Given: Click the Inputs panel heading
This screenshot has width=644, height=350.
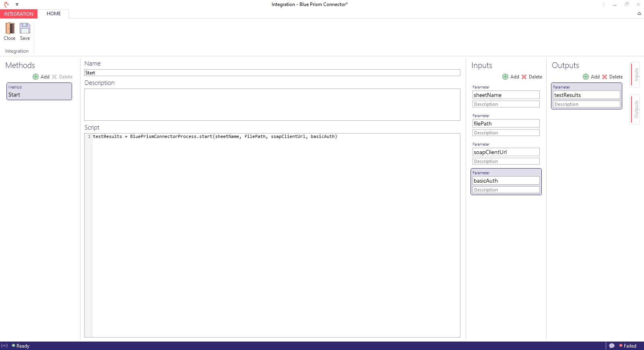Looking at the screenshot, I should point(482,65).
